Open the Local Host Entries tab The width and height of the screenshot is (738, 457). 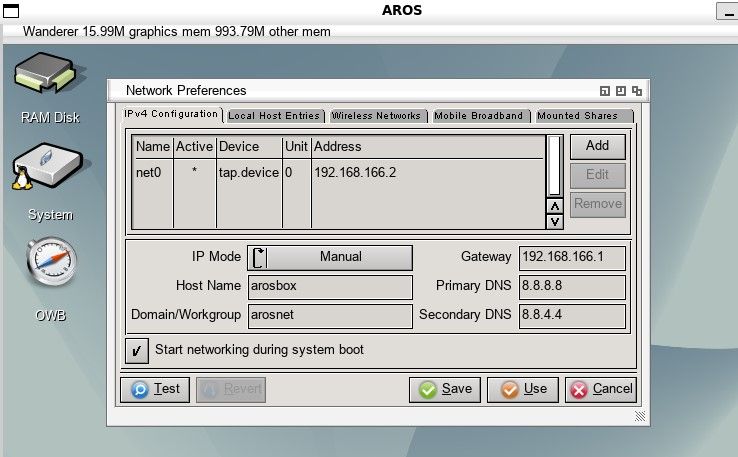pos(274,116)
